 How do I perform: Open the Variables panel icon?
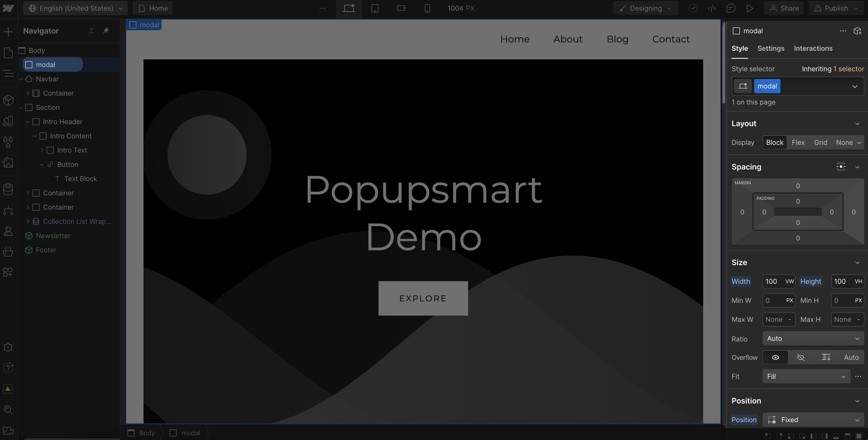click(8, 121)
